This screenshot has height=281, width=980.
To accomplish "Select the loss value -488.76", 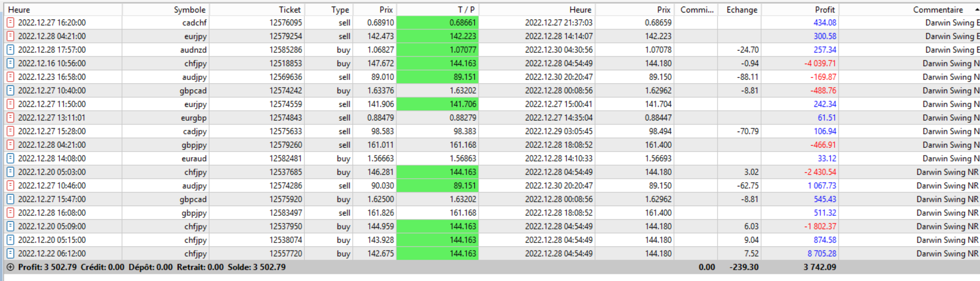I will 823,91.
